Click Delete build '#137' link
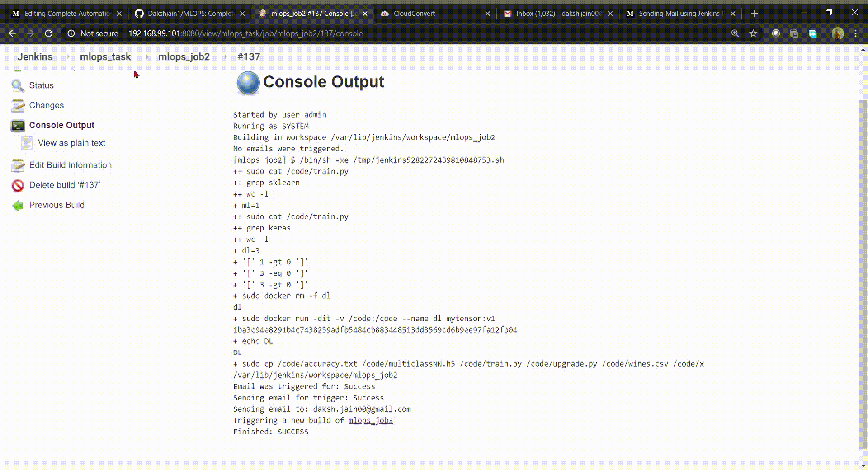The width and height of the screenshot is (868, 470). 65,185
